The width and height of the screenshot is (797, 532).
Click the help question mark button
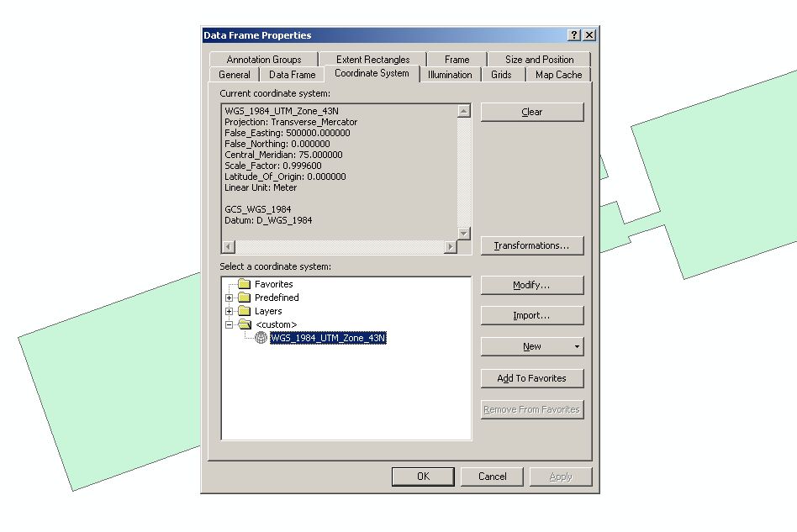574,35
